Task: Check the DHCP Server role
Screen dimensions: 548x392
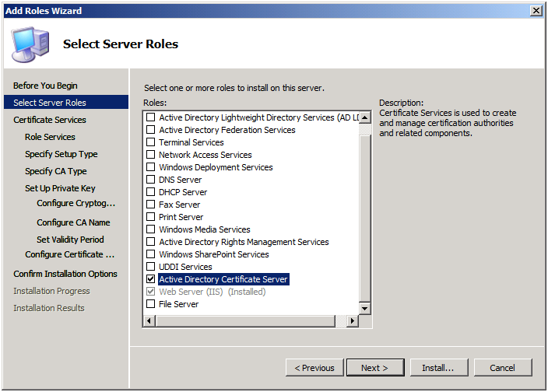Action: tap(151, 191)
